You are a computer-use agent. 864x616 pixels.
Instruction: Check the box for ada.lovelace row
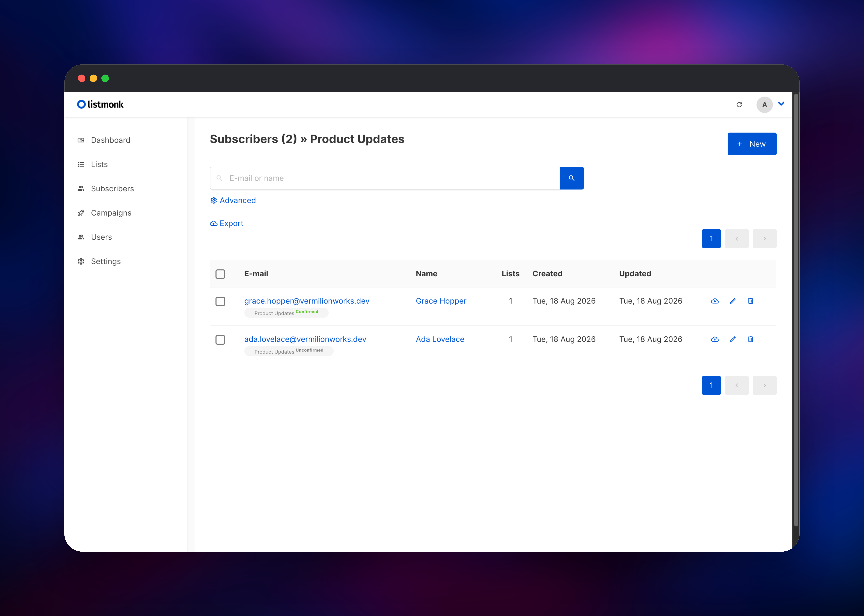220,340
